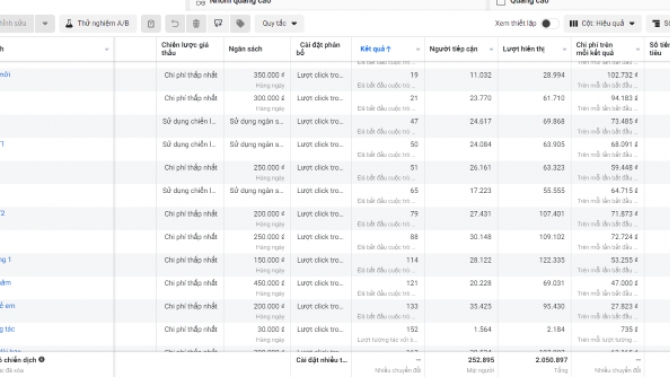Sort by the 'Kết quả' column header
This screenshot has width=670, height=377.
pyautogui.click(x=375, y=49)
